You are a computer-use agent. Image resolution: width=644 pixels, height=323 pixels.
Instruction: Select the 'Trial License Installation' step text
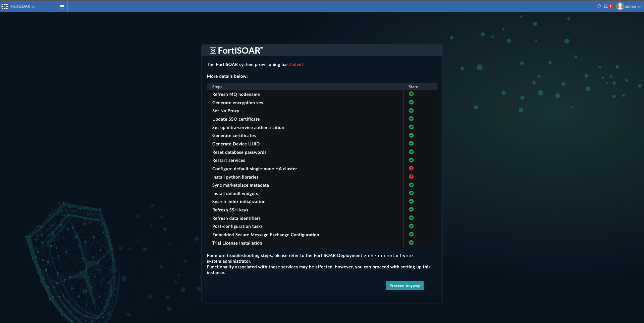click(x=237, y=243)
